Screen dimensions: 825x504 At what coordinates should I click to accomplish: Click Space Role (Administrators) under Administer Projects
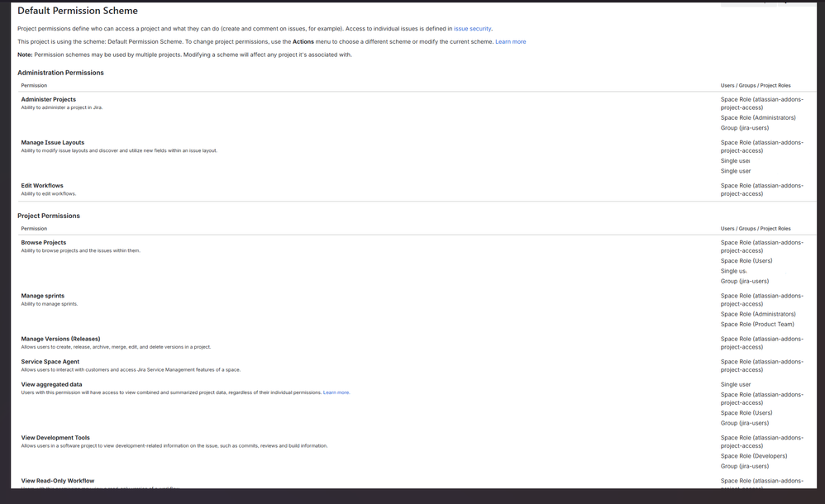[758, 117]
